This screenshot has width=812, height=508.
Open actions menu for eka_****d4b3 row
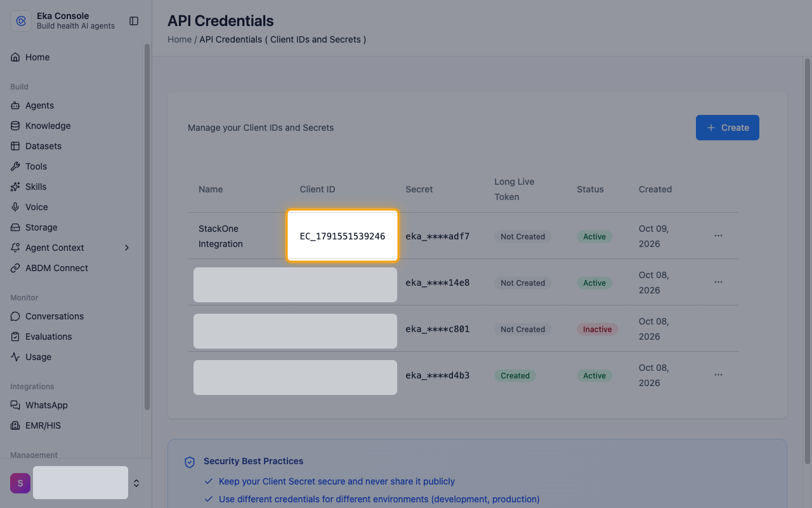tap(718, 375)
